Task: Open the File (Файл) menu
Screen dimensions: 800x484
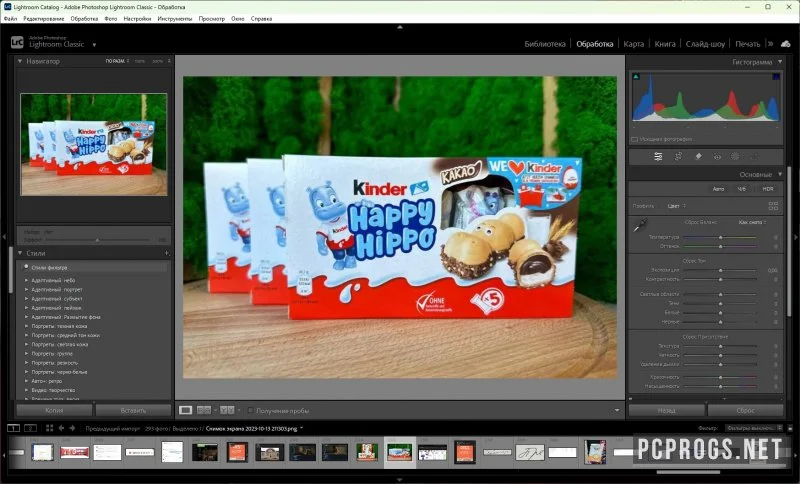Action: pos(10,18)
